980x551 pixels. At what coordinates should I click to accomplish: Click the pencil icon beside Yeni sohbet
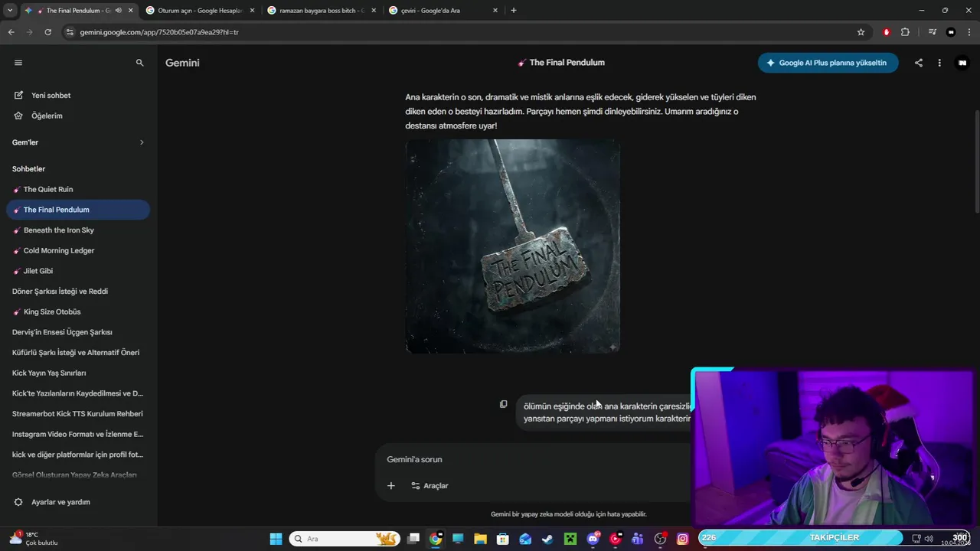tap(18, 95)
